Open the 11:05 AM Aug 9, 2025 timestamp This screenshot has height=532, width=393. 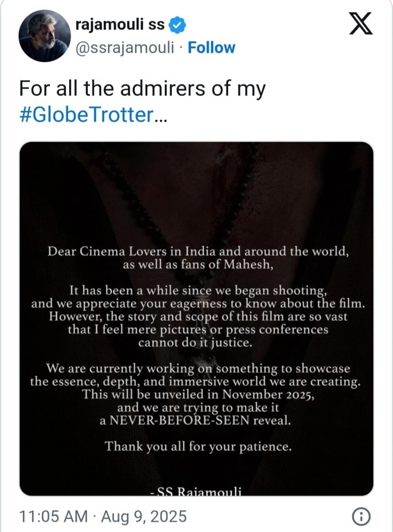(x=103, y=517)
